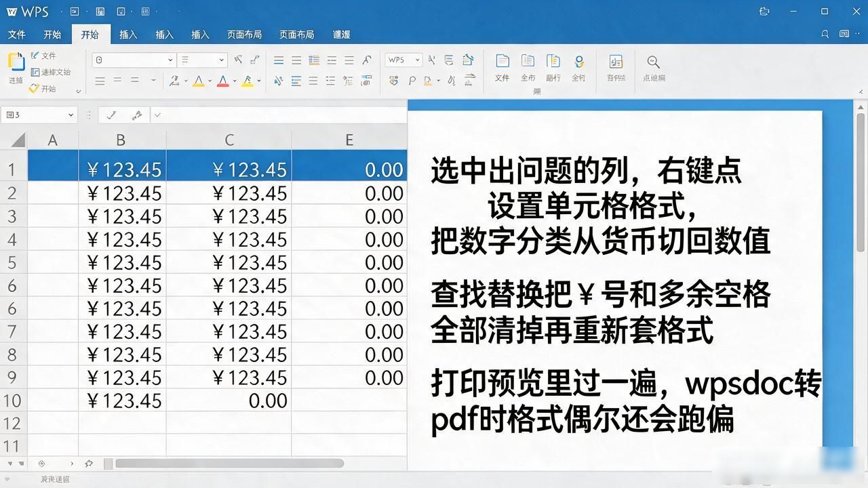Click the text line 全部清掉再重新套格式
Image resolution: width=868 pixels, height=488 pixels.
pos(572,330)
